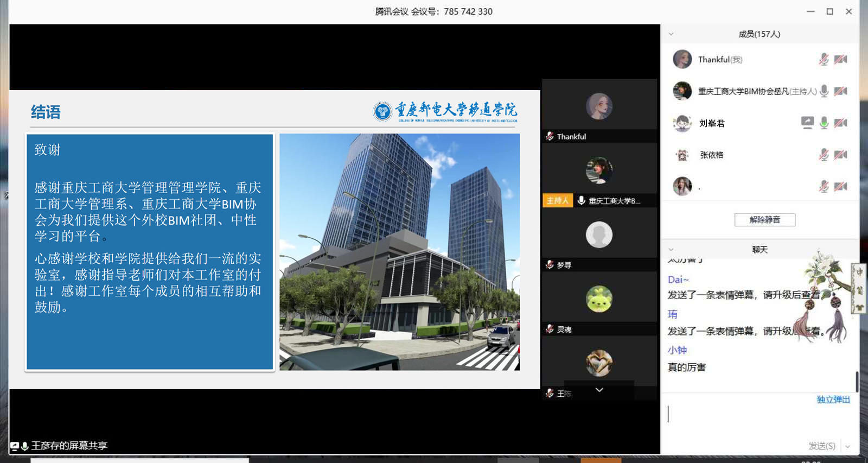Viewport: 868px width, 463px height.
Task: Click the 独立弹出 pop-out chat link
Action: pos(833,399)
